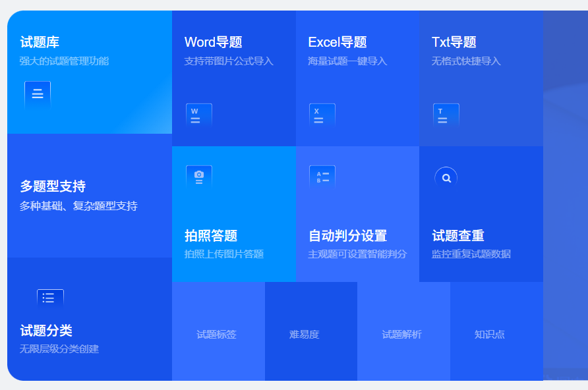Click the 试题库 document icon

[x=38, y=94]
